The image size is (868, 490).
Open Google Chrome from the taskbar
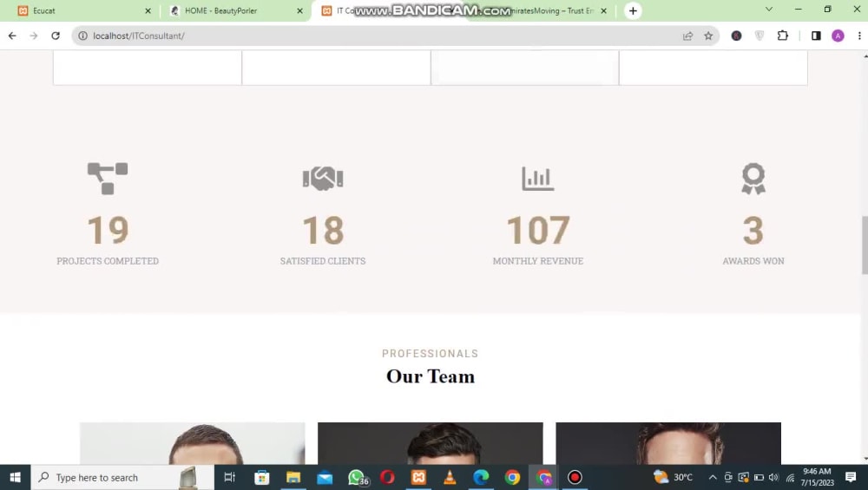coord(512,477)
